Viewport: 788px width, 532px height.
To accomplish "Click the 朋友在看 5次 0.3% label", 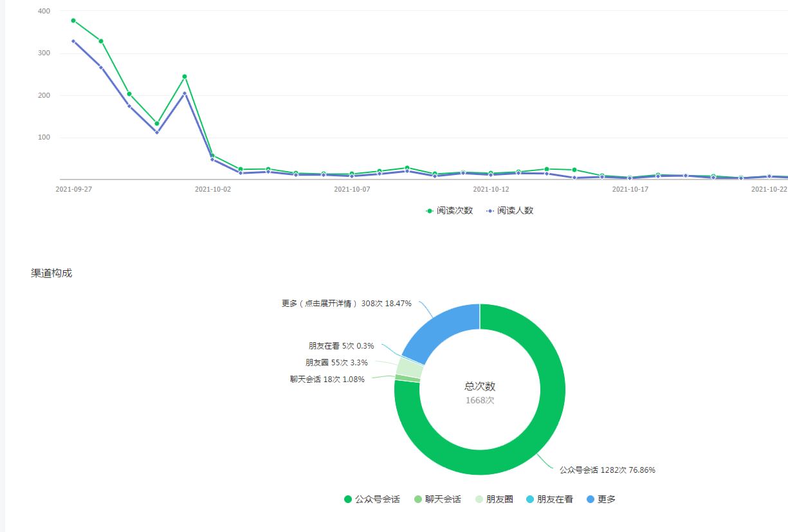I will (341, 346).
